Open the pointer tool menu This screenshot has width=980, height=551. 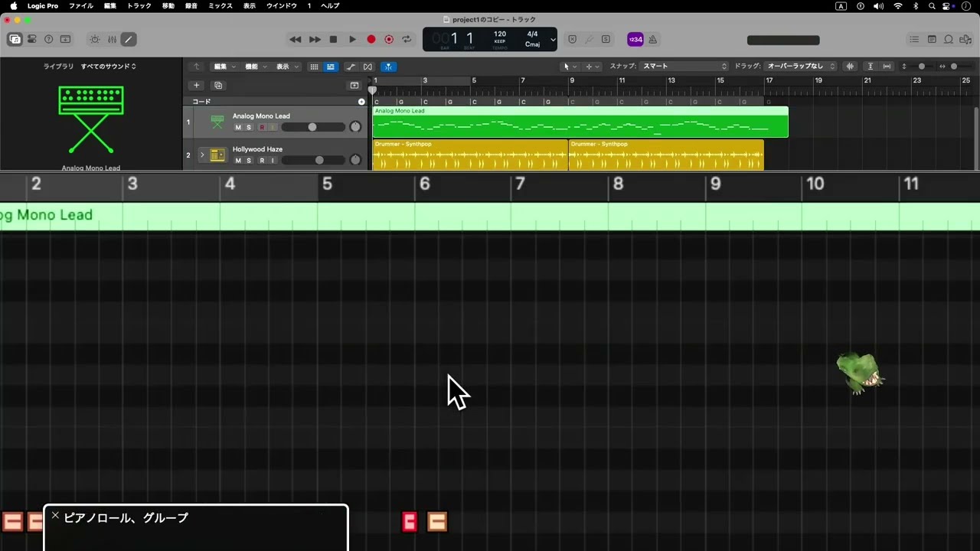(570, 67)
